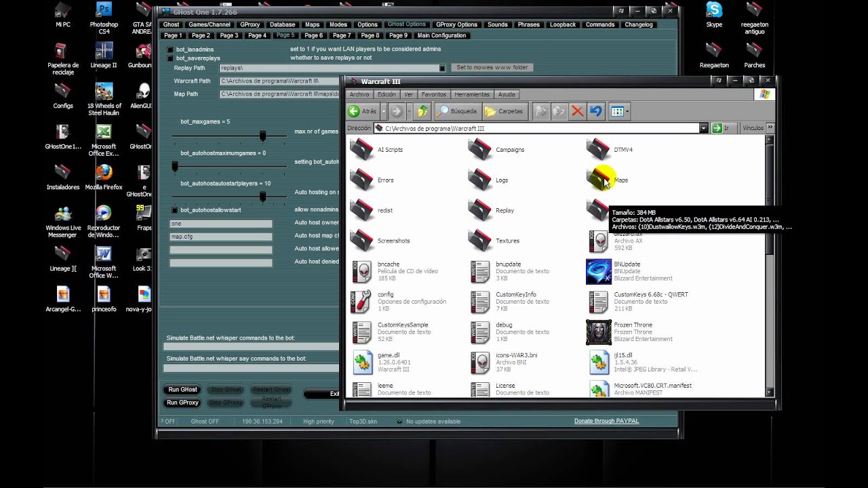The height and width of the screenshot is (488, 868).
Task: Open the Favoritos menu
Action: coord(433,94)
